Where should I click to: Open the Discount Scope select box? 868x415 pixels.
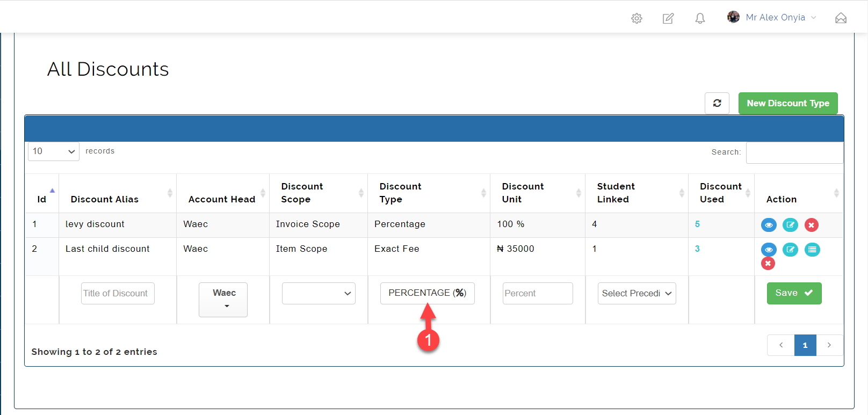[319, 293]
